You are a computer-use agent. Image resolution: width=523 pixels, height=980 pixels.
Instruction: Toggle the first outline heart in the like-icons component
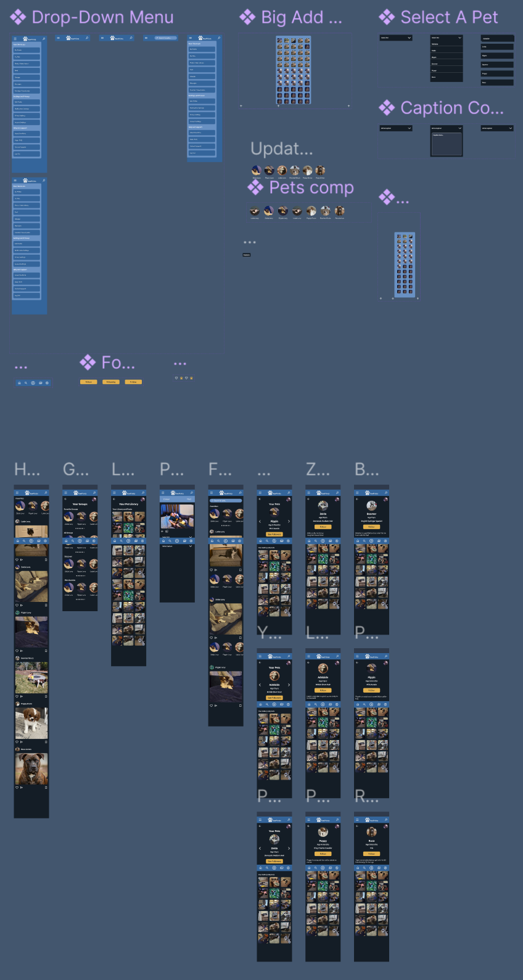point(176,378)
